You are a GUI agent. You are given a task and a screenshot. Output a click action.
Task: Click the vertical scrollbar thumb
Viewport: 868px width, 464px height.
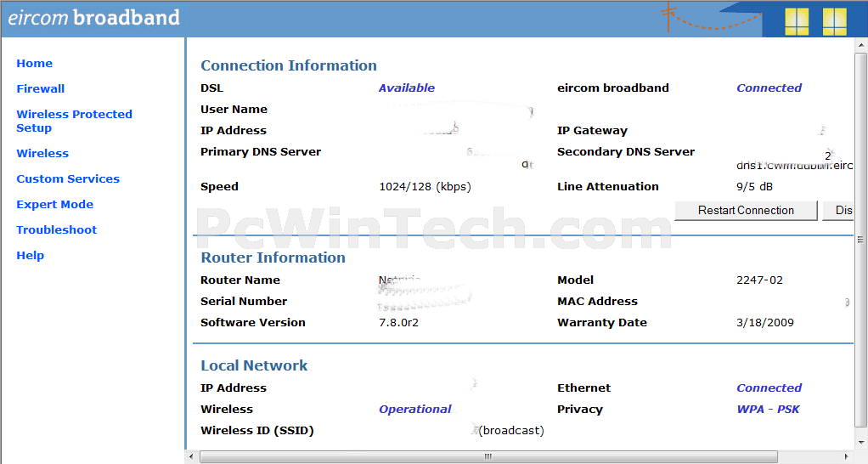pyautogui.click(x=860, y=240)
